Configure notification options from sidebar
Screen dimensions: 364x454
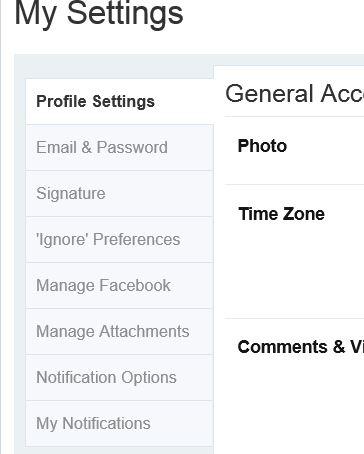coord(119,377)
